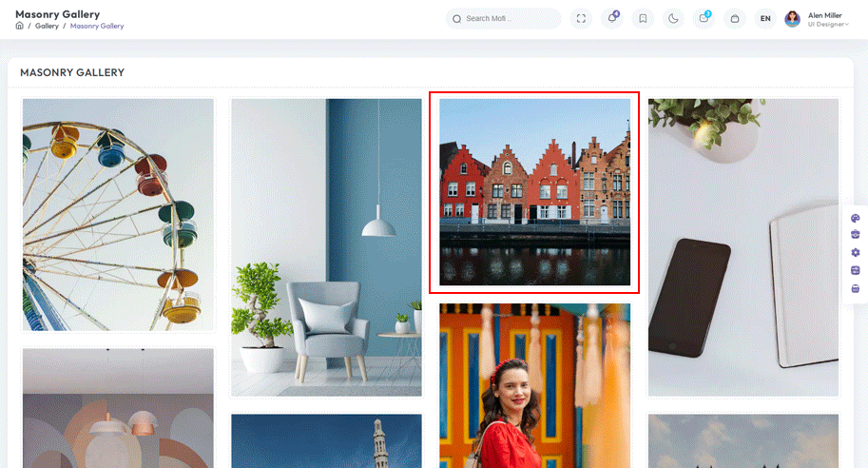
Task: Open settings gear in right side panel
Action: click(x=856, y=253)
